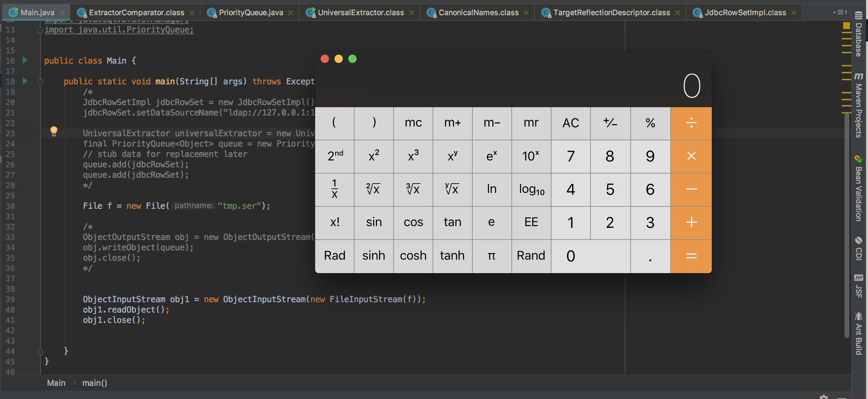Collapse the import block fold marker
868x399 pixels.
pyautogui.click(x=40, y=30)
